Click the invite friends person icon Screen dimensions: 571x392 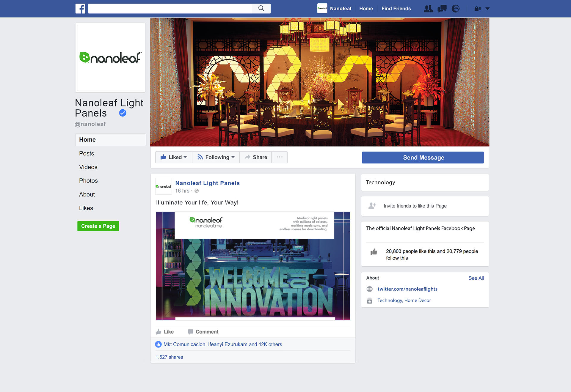pos(372,206)
